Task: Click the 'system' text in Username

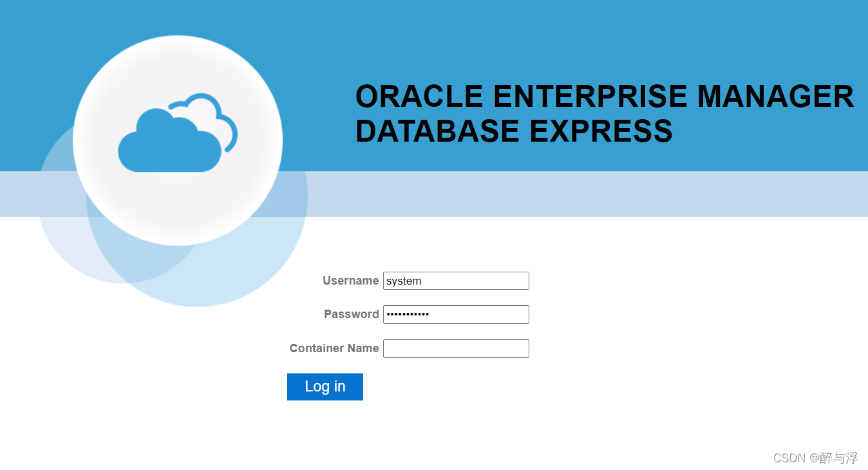Action: click(404, 281)
